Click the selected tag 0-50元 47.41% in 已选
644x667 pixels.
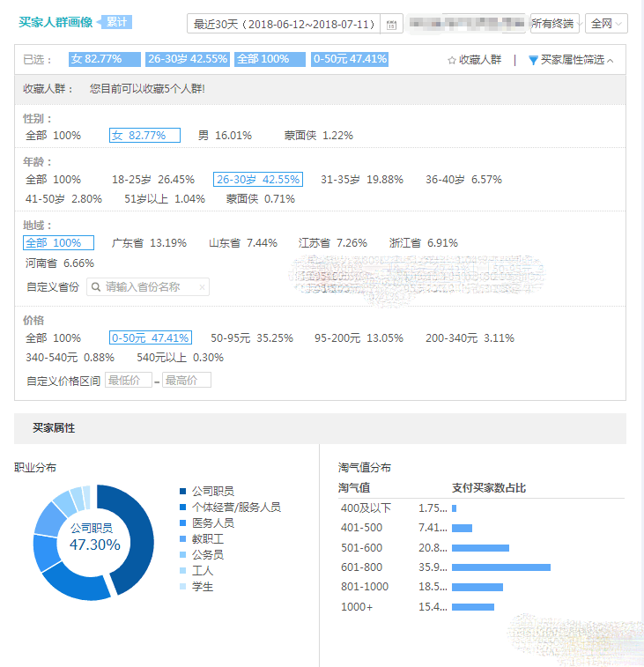pos(350,59)
